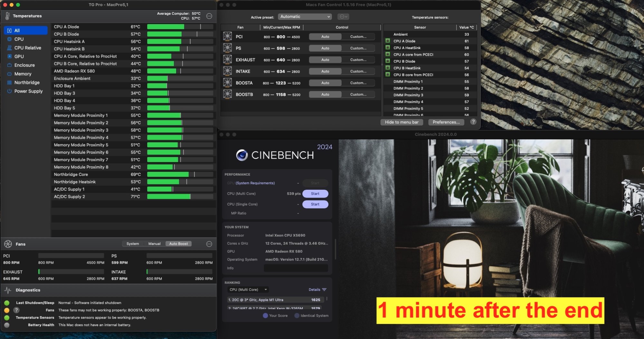The height and width of the screenshot is (339, 644).
Task: Click the Cinebench rendered room image
Action: pos(491,239)
